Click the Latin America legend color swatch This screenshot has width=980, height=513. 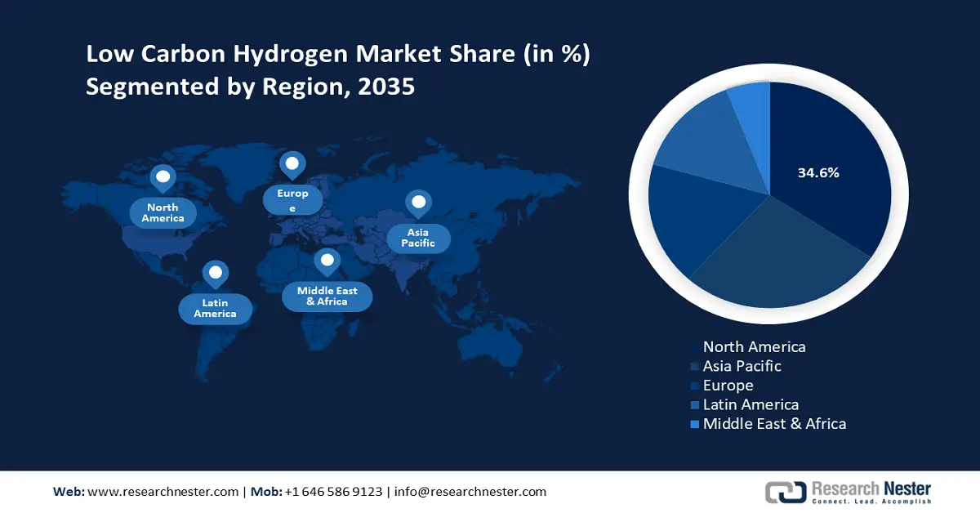(694, 405)
